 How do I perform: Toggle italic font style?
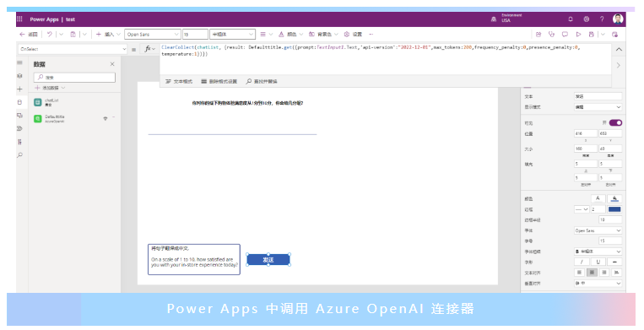pyautogui.click(x=582, y=262)
